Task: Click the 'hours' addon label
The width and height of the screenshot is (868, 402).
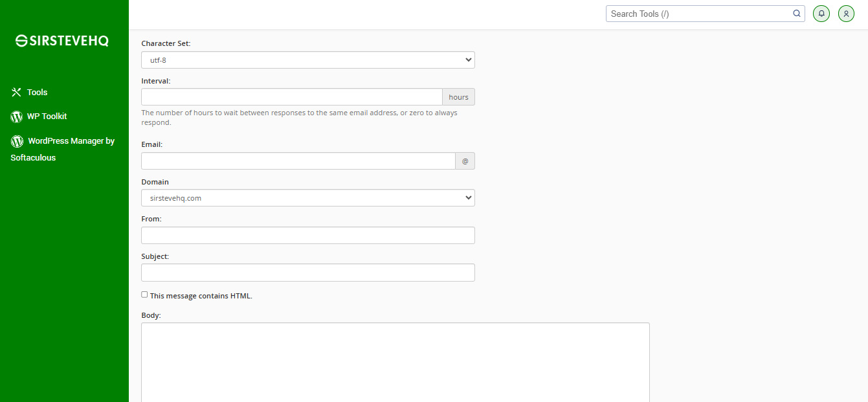Action: 458,97
